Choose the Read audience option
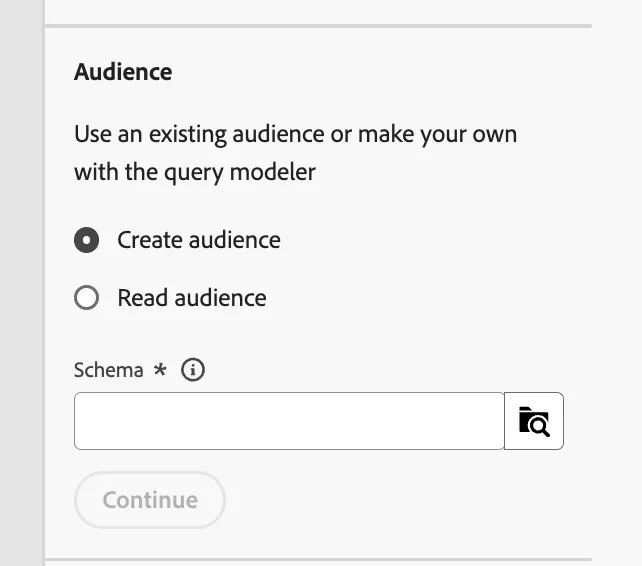The width and height of the screenshot is (642, 566). pyautogui.click(x=86, y=298)
